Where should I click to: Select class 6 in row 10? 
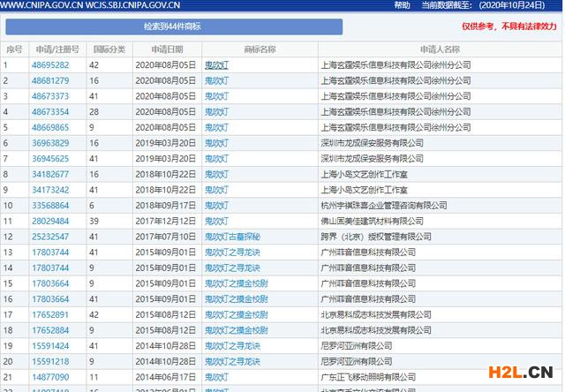click(x=92, y=206)
